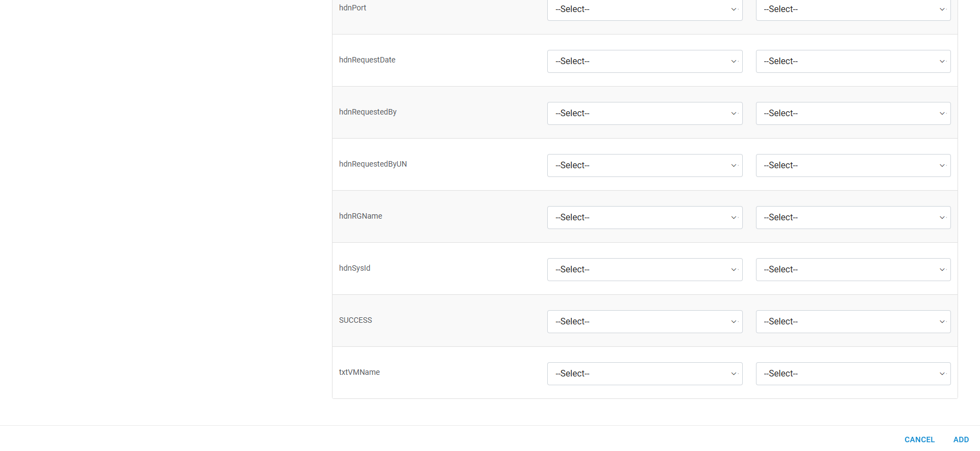Expand second select for hdnSysId
The image size is (980, 451).
853,270
